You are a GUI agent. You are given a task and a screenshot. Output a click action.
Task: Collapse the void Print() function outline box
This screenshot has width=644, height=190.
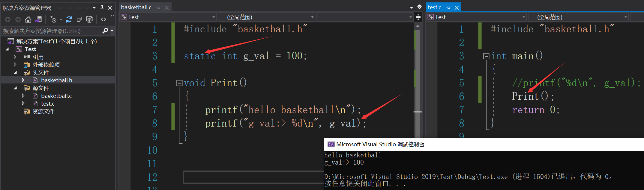179,83
